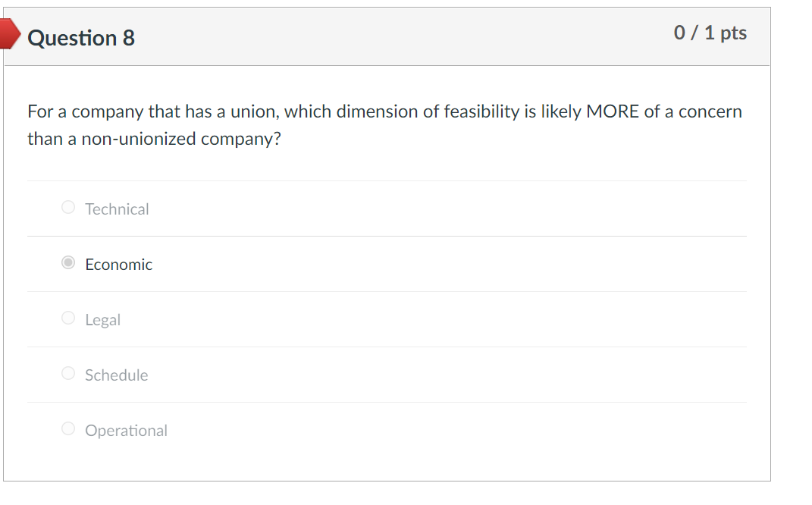The image size is (812, 505).
Task: Click the Economic option label text
Action: coord(118,265)
